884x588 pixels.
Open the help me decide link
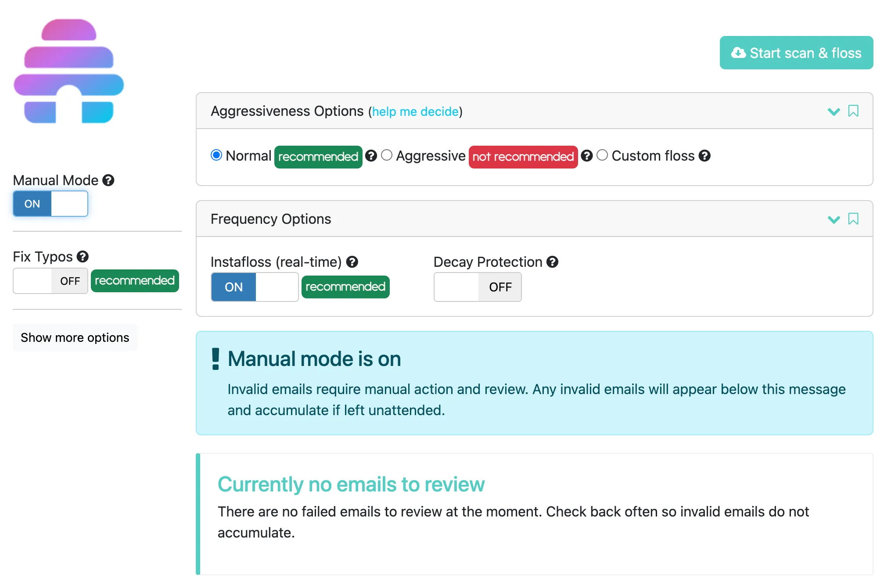[415, 111]
